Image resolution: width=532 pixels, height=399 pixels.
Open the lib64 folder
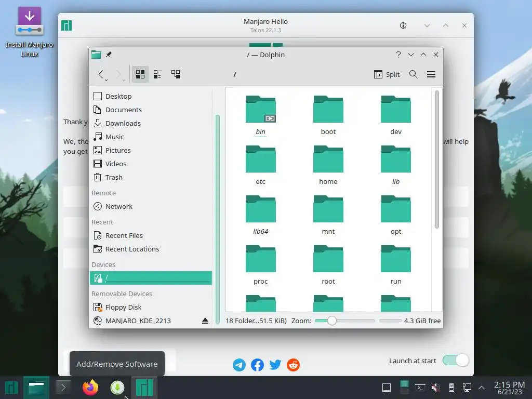click(x=261, y=215)
